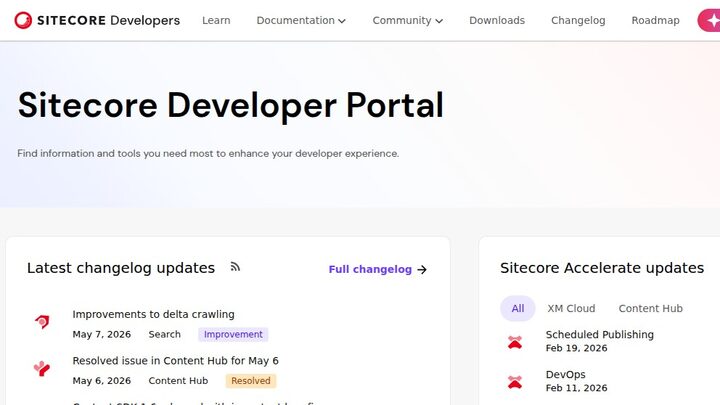This screenshot has height=405, width=720.
Task: Open the RSS feed icon beside changelog updates
Action: [x=235, y=267]
